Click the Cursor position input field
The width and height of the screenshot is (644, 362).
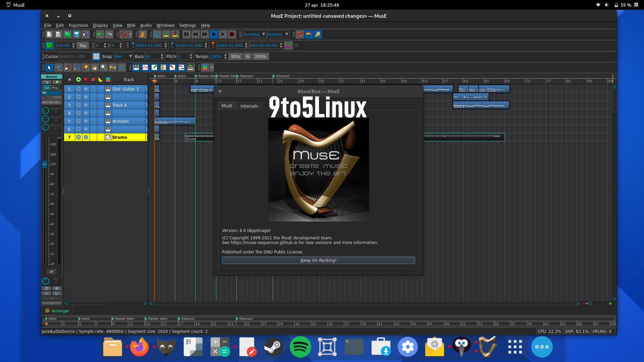pos(75,56)
